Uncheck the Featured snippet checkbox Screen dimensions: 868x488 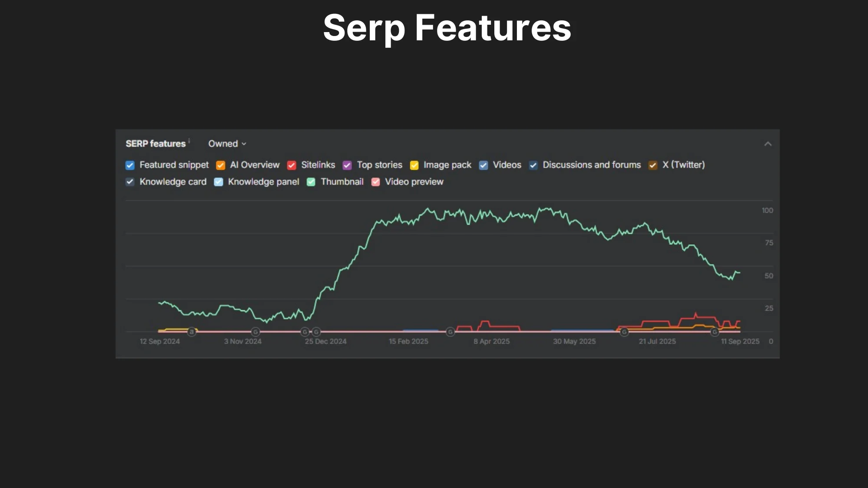tap(130, 165)
